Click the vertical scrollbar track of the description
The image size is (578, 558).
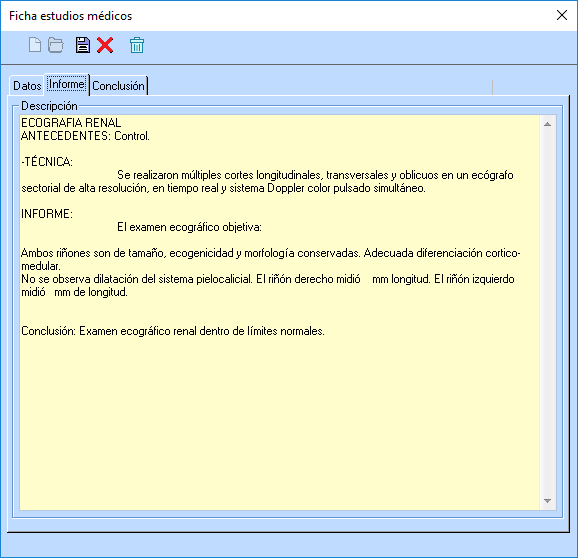547,313
